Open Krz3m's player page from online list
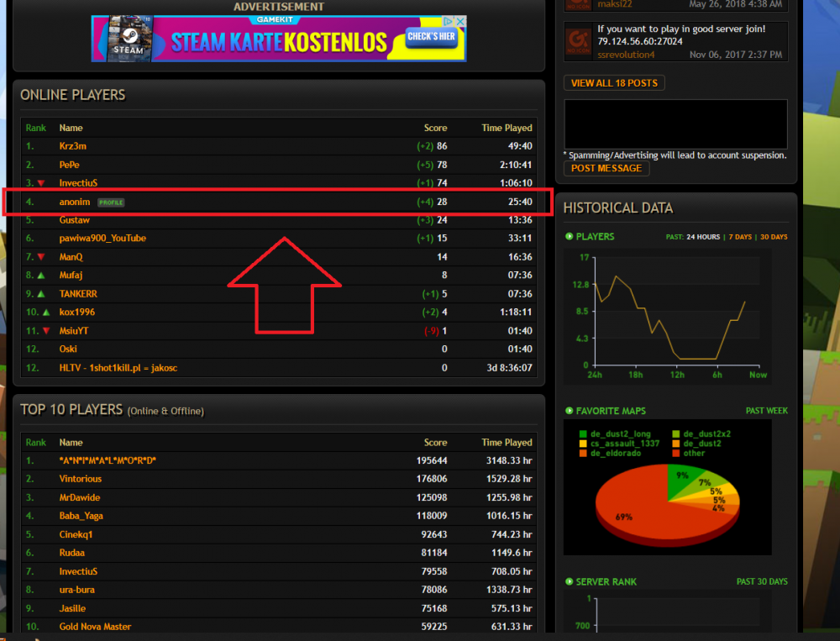Image resolution: width=840 pixels, height=641 pixels. pyautogui.click(x=73, y=146)
